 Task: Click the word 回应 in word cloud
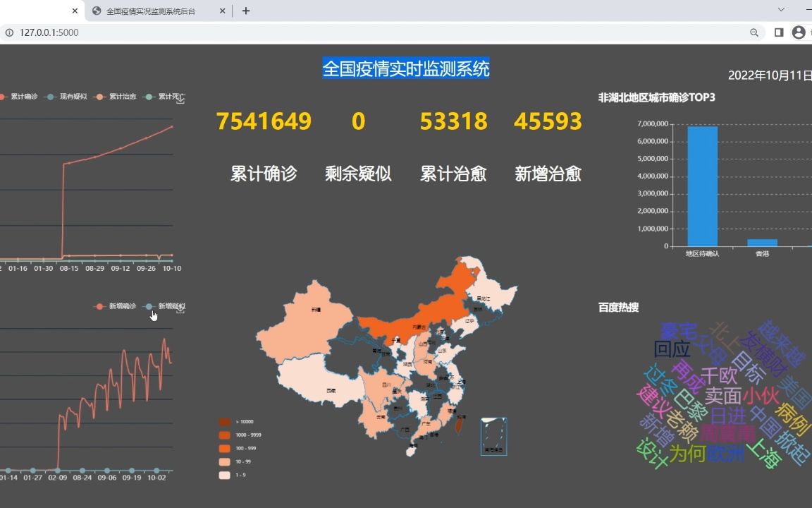(x=672, y=349)
